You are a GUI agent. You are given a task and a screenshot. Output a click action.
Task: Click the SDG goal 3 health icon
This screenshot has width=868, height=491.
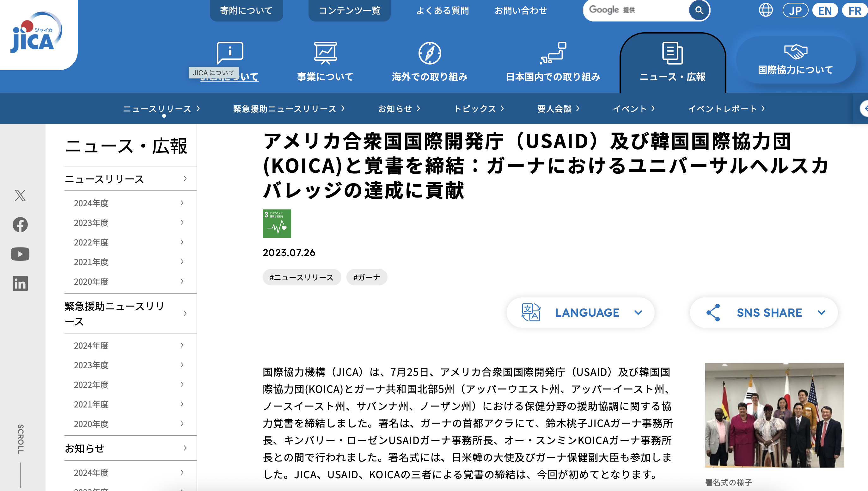[277, 224]
